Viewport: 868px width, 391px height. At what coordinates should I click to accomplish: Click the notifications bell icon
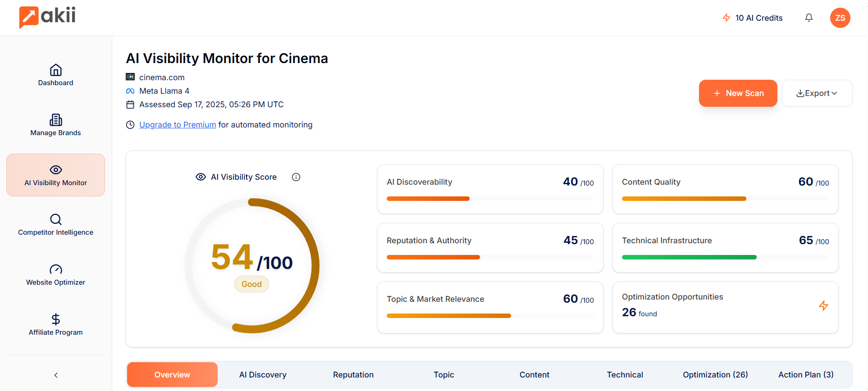pos(809,18)
